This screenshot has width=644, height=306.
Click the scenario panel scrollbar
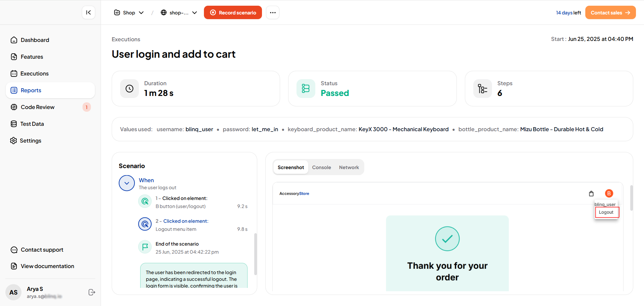point(256,254)
